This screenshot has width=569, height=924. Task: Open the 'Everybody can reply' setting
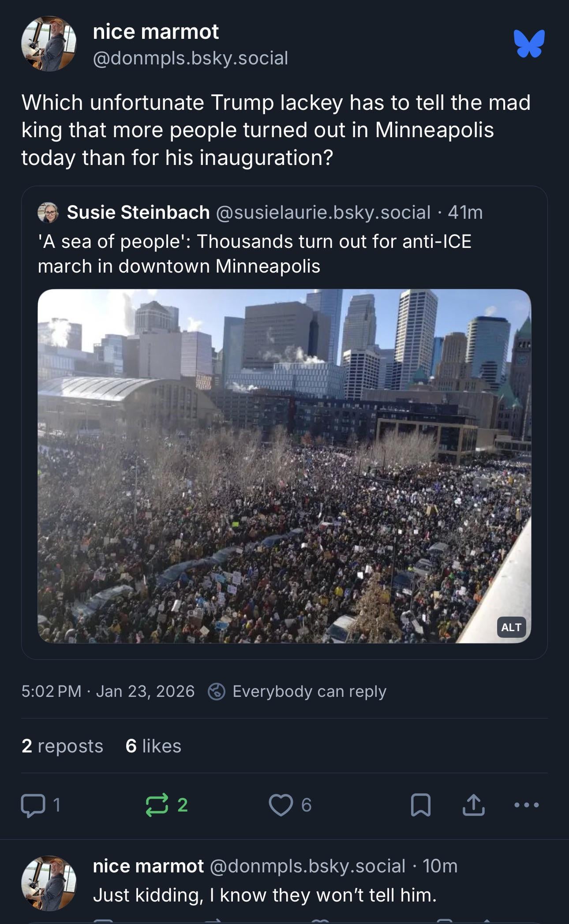(x=309, y=691)
